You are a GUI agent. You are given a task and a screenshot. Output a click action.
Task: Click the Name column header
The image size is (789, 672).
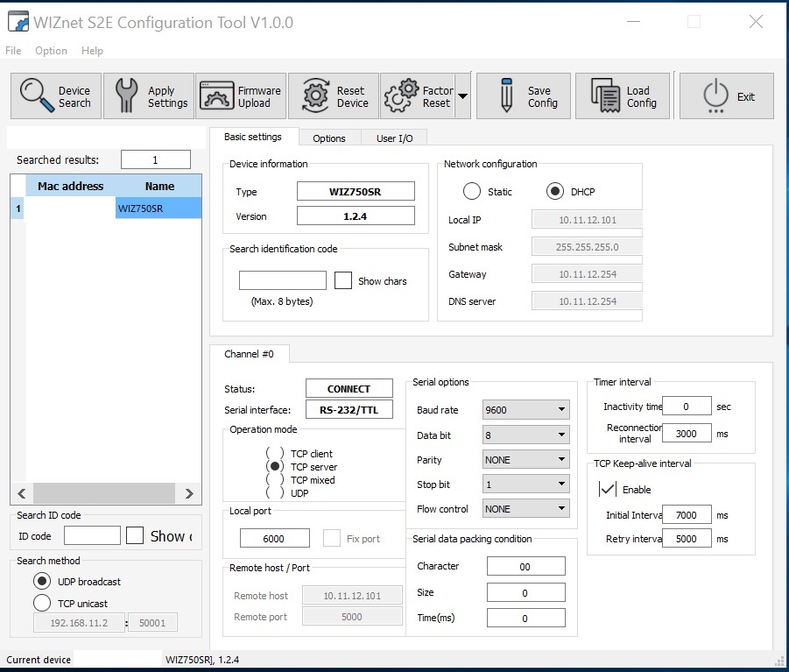coord(159,187)
